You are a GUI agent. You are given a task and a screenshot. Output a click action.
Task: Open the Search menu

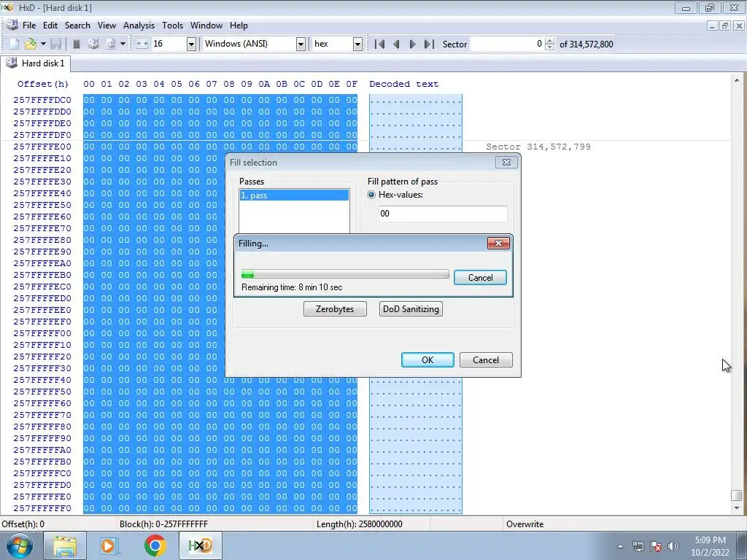[77, 26]
